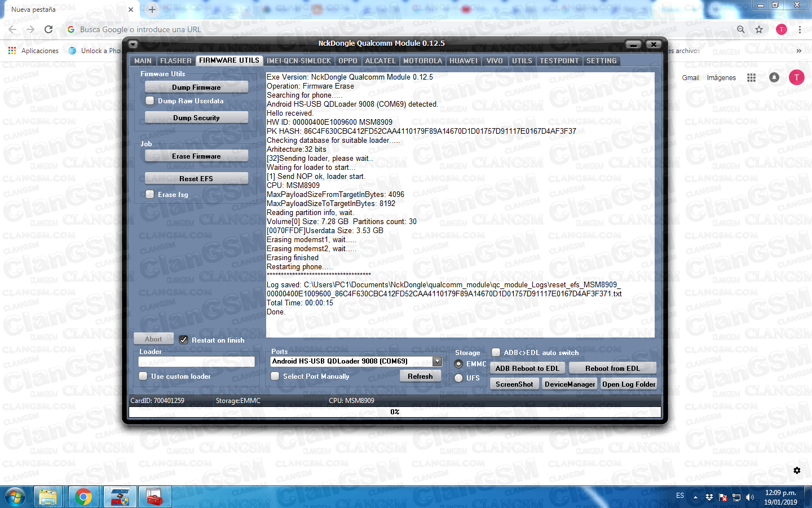
Task: Select EMMC storage radio button
Action: (x=458, y=364)
